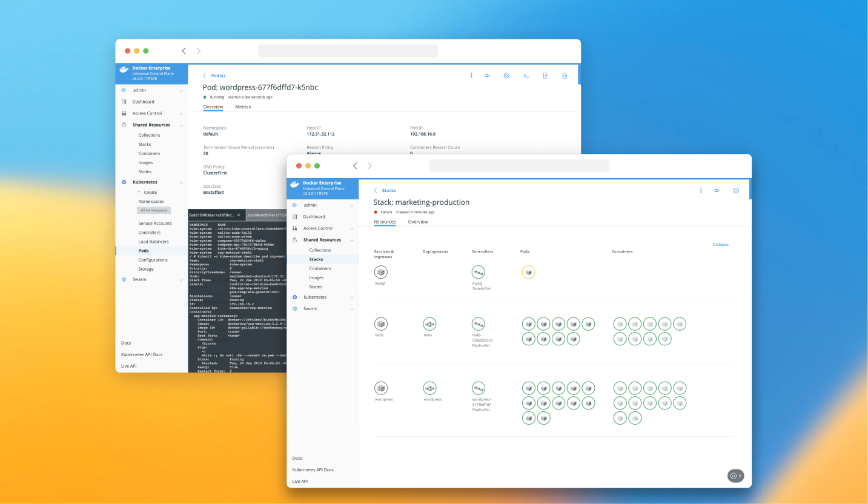
Task: Click a wordpress container icon in Containers column
Action: coord(620,388)
